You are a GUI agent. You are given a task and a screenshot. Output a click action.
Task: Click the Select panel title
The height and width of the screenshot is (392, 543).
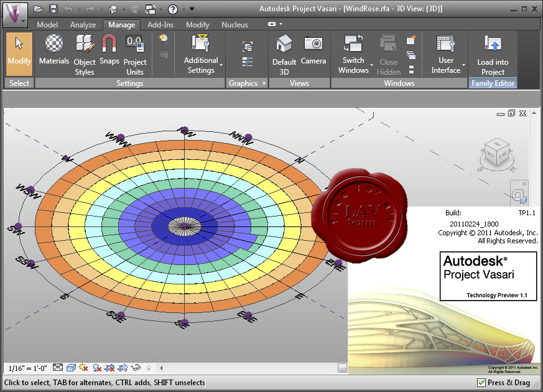coord(19,83)
